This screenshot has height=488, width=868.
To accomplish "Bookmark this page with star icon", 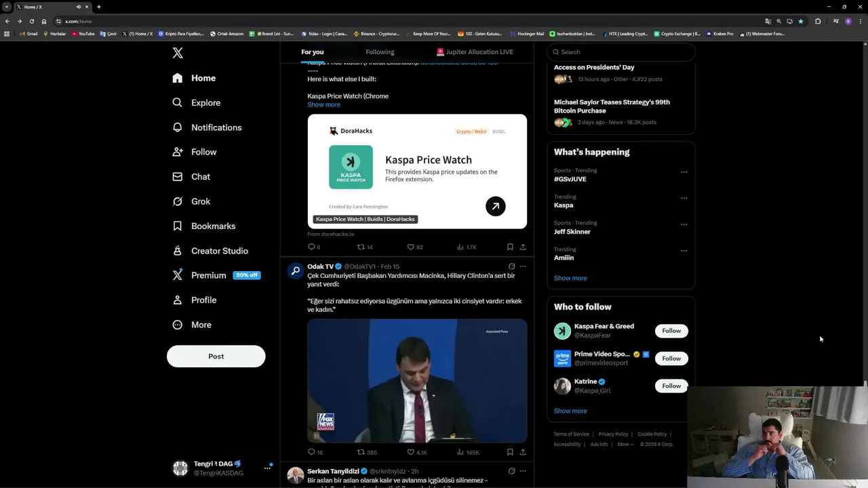I will point(801,21).
